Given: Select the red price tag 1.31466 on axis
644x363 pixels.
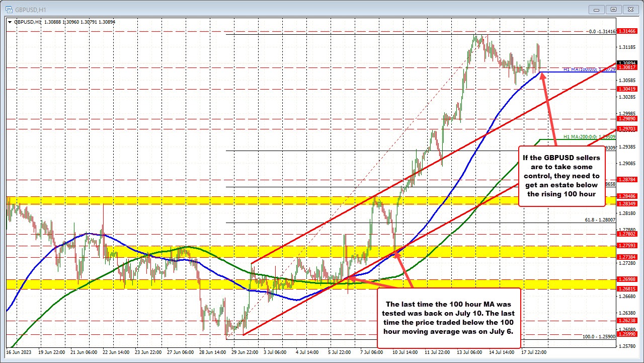Looking at the screenshot, I should [x=627, y=31].
